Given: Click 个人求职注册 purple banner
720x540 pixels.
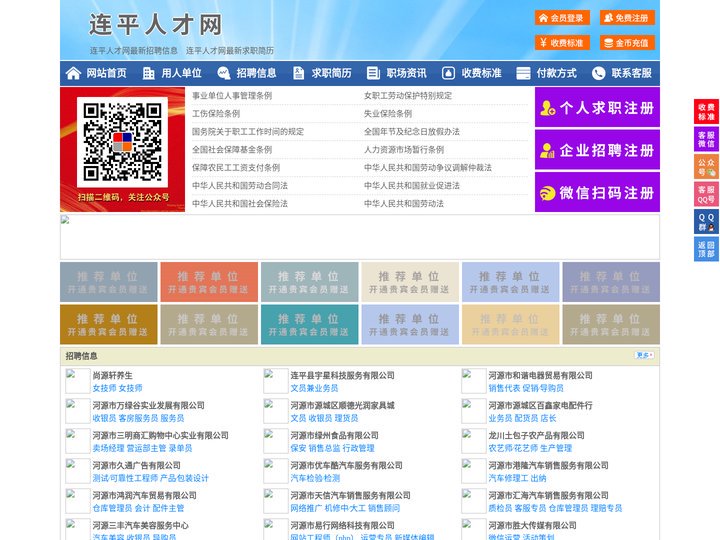Looking at the screenshot, I should click(x=597, y=107).
